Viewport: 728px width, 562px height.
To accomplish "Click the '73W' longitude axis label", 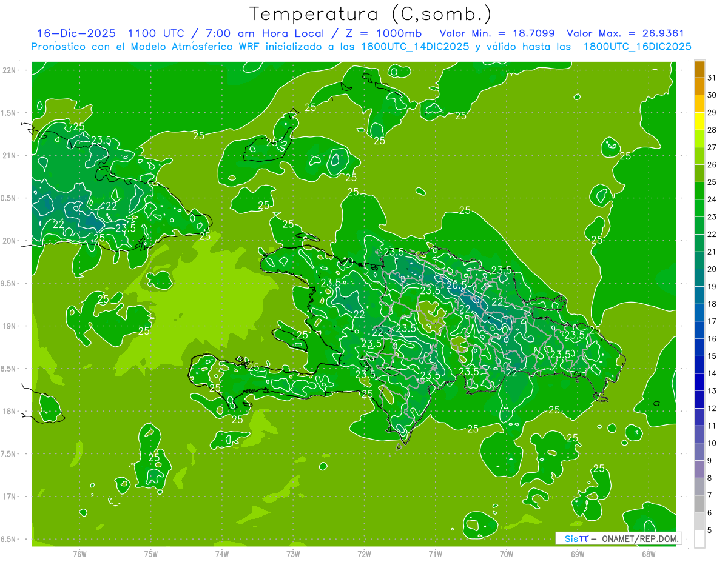I will pyautogui.click(x=293, y=554).
